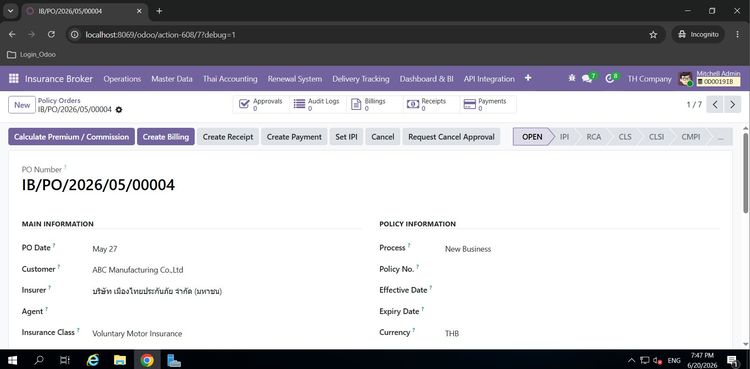Click the New record button
This screenshot has height=369, width=750.
click(22, 105)
